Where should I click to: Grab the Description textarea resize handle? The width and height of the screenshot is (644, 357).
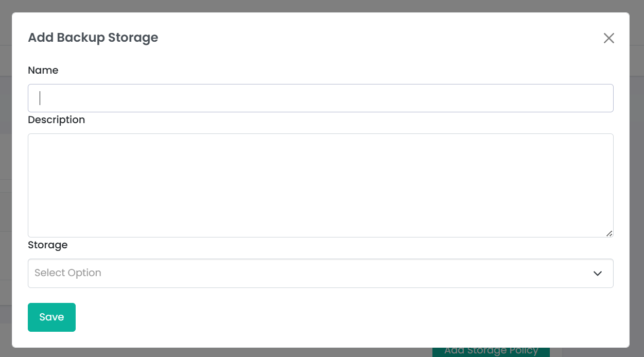(609, 233)
